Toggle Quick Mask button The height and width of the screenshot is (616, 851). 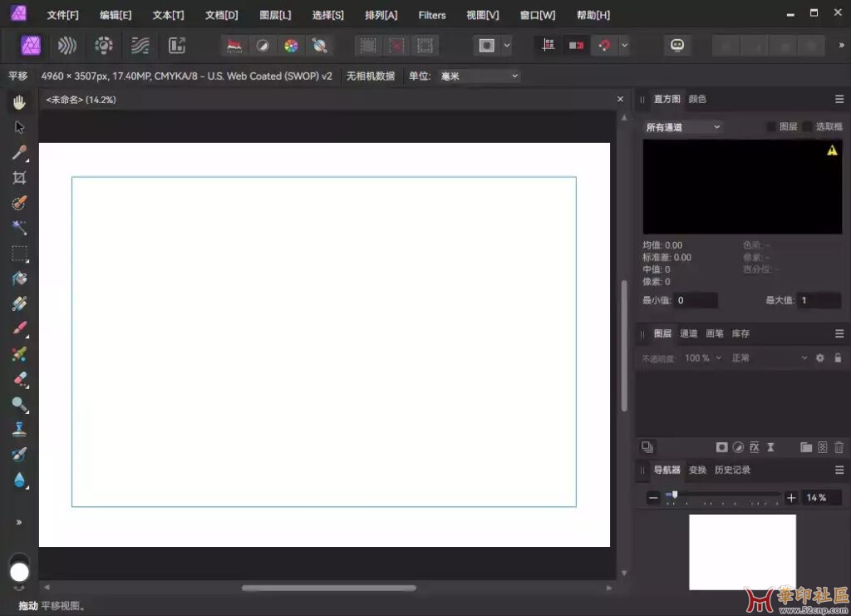tap(486, 46)
